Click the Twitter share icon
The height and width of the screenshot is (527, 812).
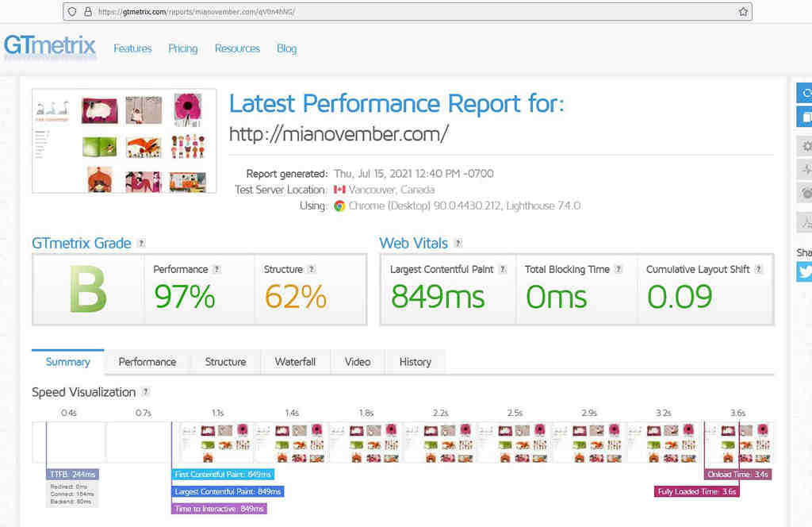pyautogui.click(x=804, y=271)
